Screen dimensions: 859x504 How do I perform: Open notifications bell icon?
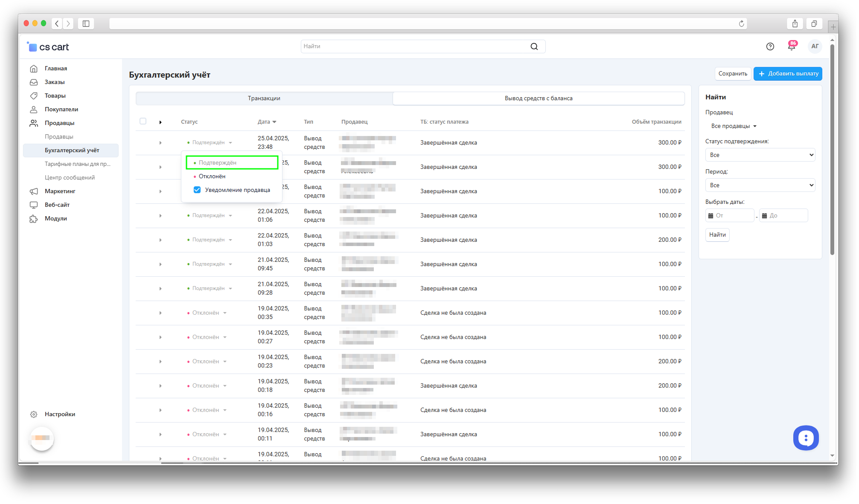pos(791,46)
